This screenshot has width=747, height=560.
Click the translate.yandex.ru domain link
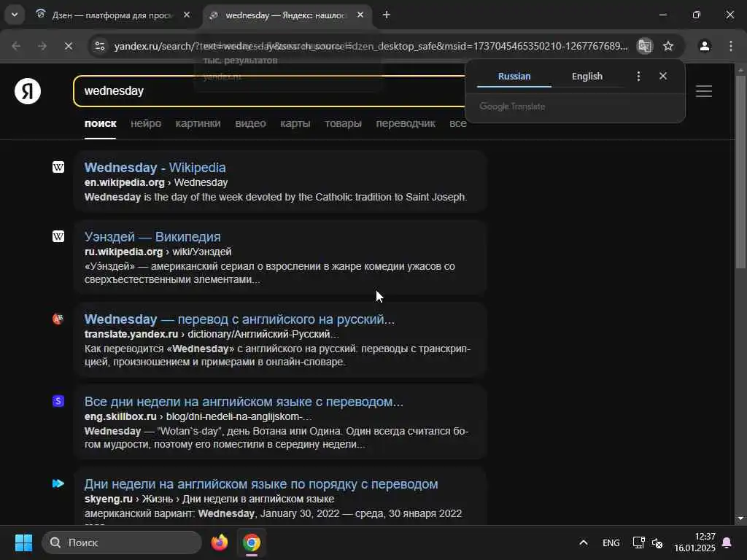point(131,334)
